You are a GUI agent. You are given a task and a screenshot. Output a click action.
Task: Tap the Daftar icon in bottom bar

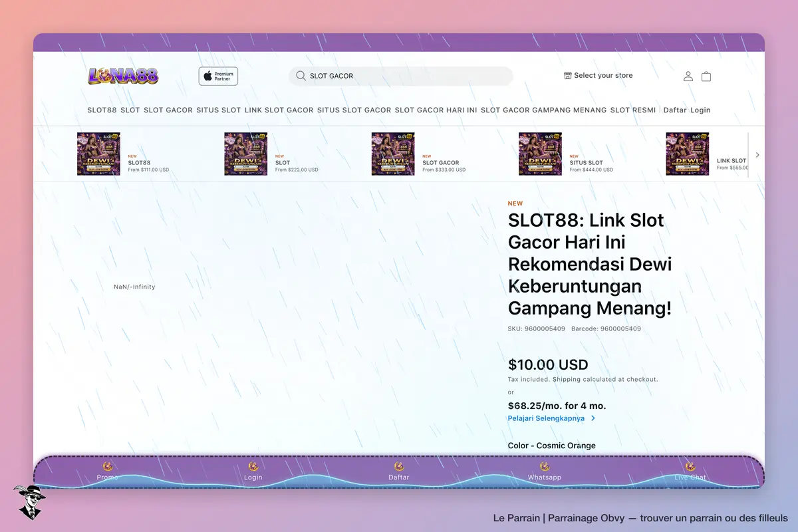coord(399,466)
